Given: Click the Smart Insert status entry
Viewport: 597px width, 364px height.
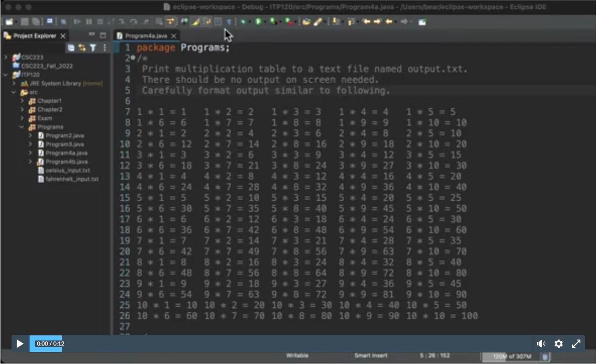Looking at the screenshot, I should point(371,356).
